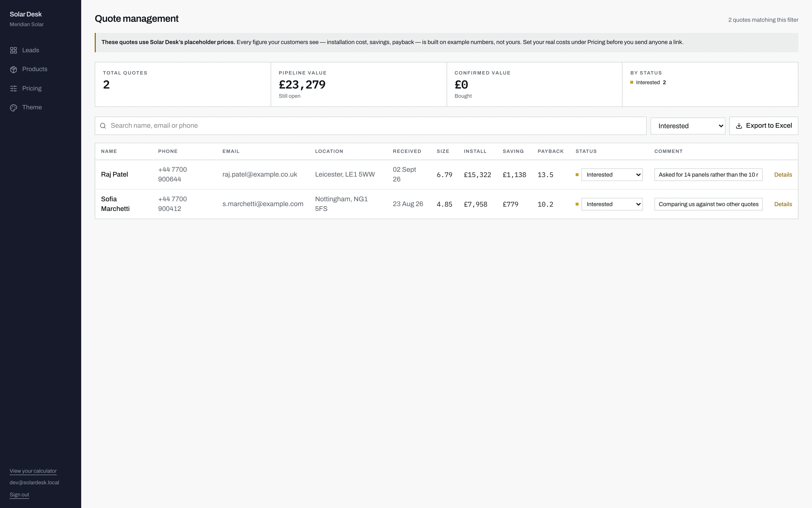Click the Total Quotes card value 2

(x=106, y=85)
